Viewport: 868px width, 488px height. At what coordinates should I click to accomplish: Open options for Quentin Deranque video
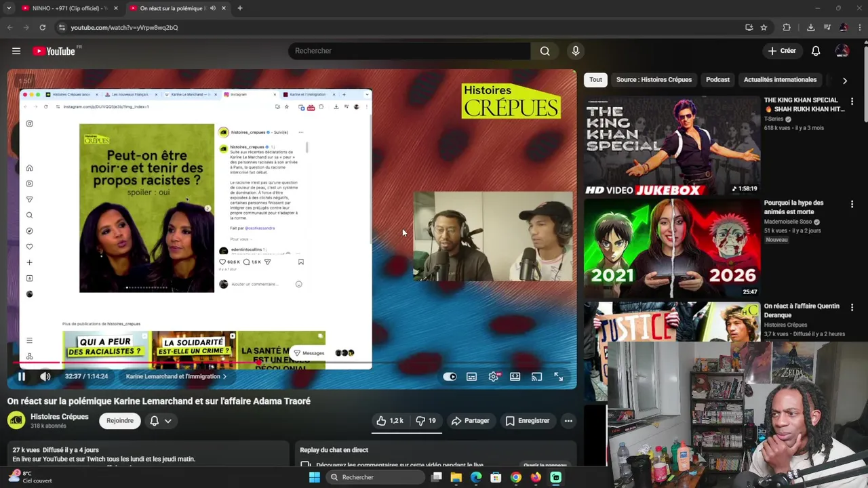[852, 308]
